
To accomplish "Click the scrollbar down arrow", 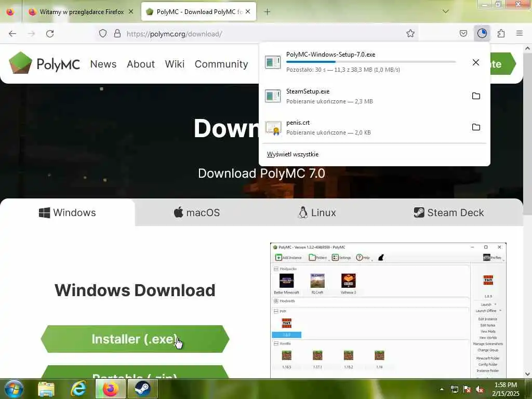I will click(527, 374).
